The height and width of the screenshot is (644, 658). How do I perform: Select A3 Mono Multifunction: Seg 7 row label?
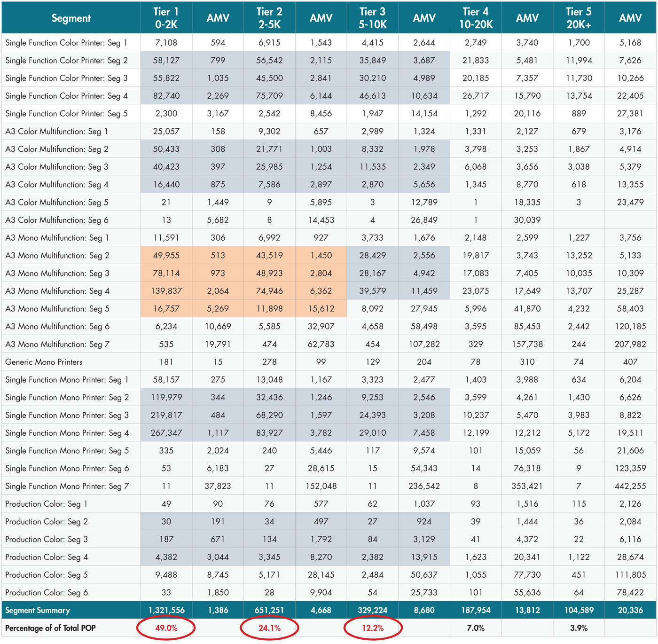[57, 345]
